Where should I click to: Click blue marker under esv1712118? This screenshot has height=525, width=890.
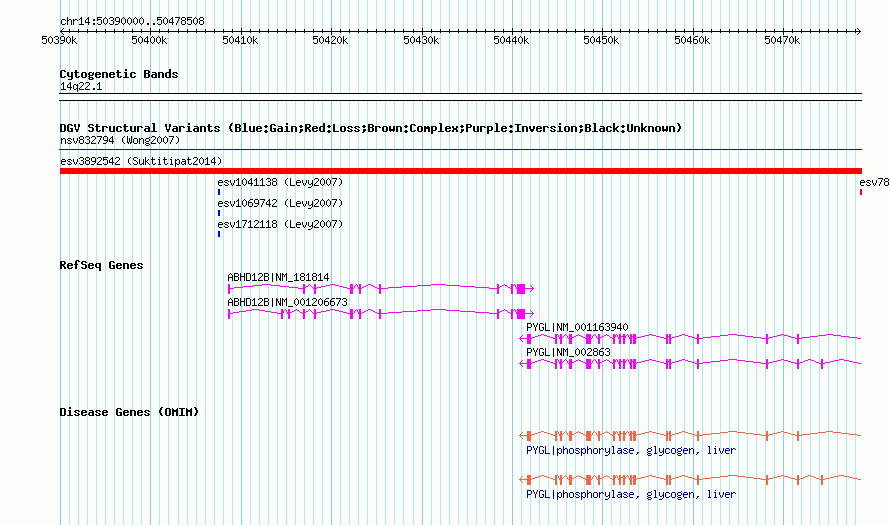(219, 234)
